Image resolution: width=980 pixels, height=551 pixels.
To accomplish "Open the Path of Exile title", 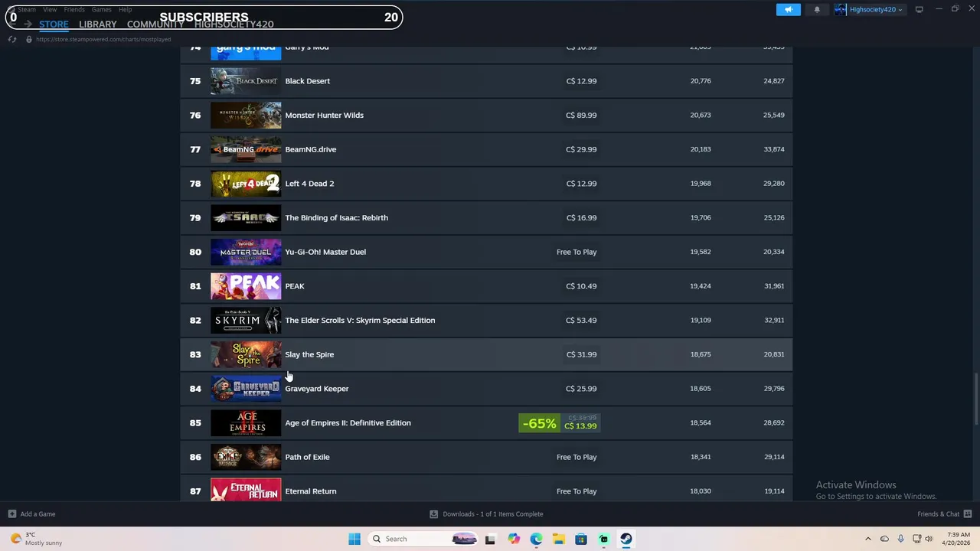I will [308, 457].
